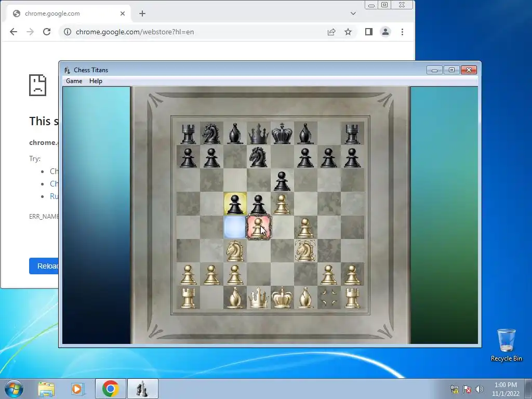Switch to Chrome via taskbar icon

pos(110,389)
